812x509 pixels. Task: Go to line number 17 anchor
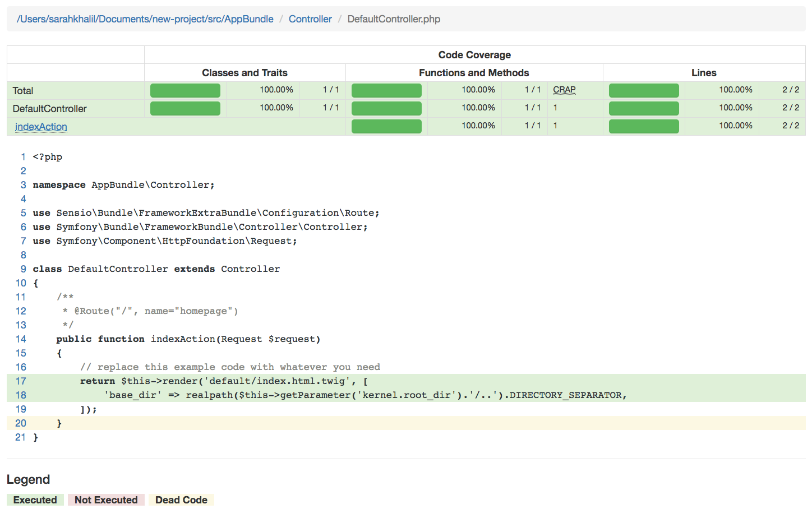click(21, 381)
